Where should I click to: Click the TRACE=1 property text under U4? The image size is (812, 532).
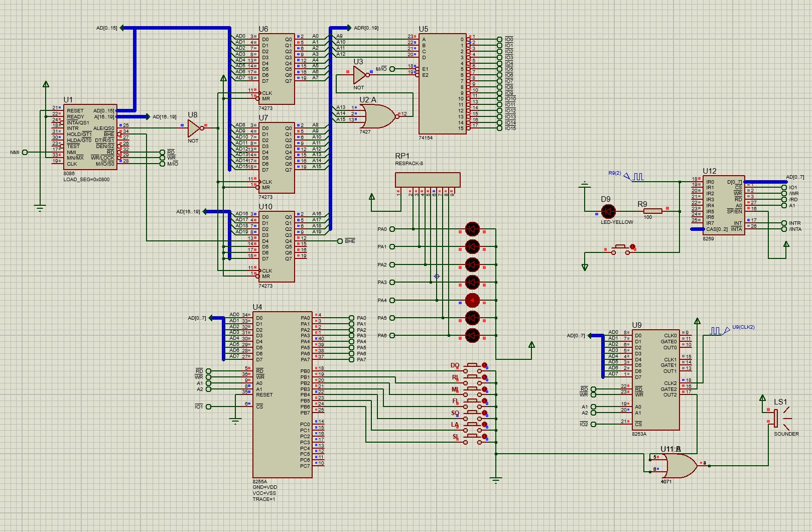pyautogui.click(x=264, y=499)
